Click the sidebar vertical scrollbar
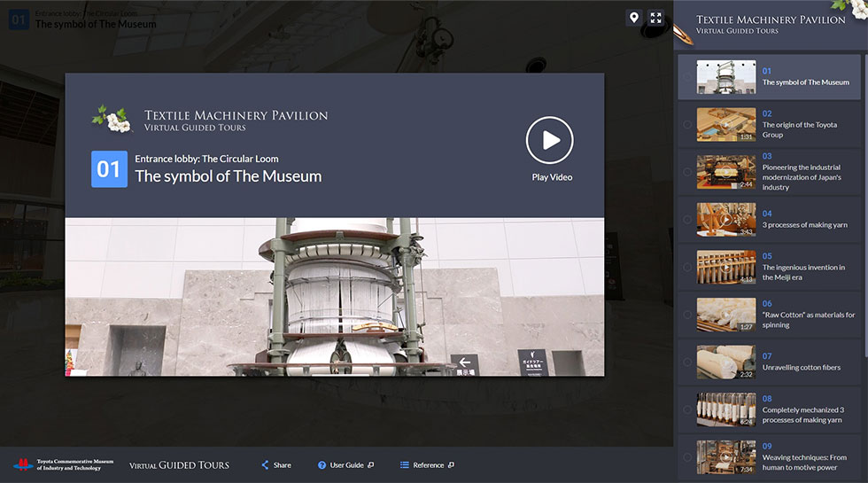Screen dimensions: 868x483 [x=865, y=205]
